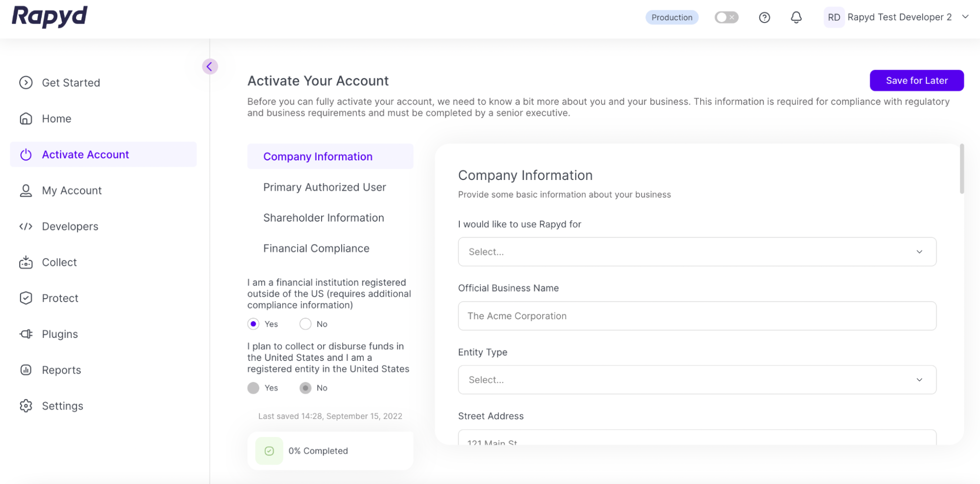Click the Official Business Name input field
The width and height of the screenshot is (980, 484).
pyautogui.click(x=697, y=316)
